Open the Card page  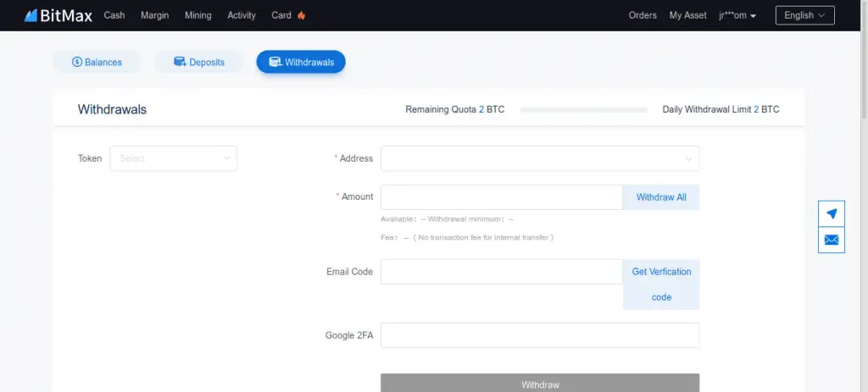point(281,15)
